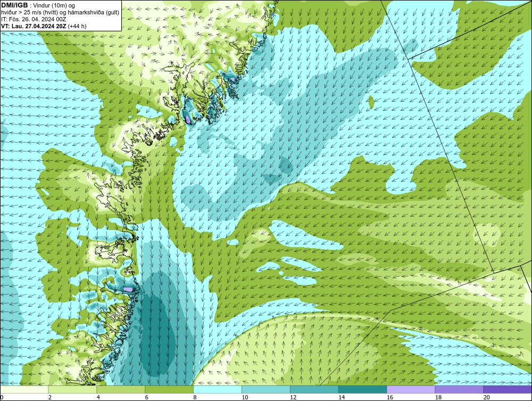Click the legend label '8'
Viewport: 532px width, 401px height.
(x=195, y=397)
